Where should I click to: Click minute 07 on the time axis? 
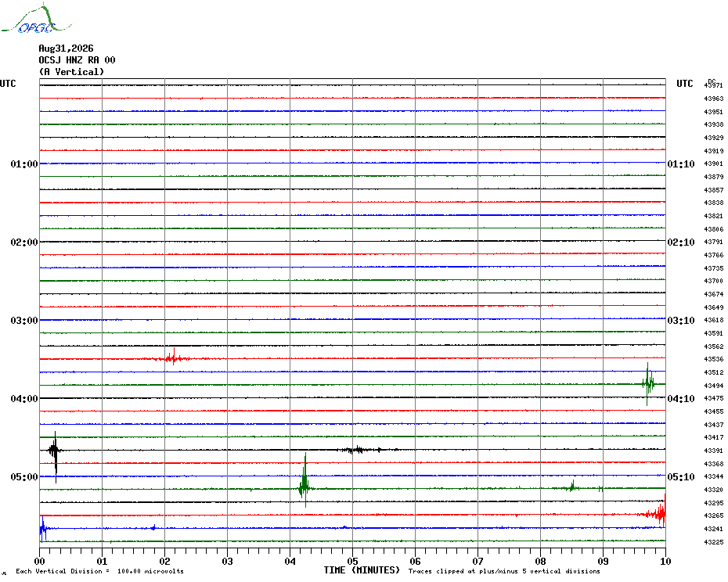click(x=478, y=561)
